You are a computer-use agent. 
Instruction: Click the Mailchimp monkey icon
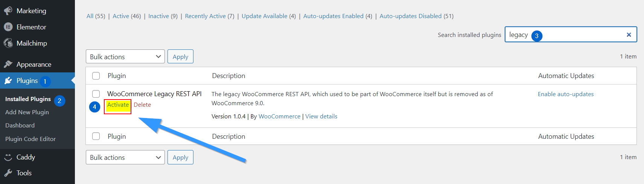(8, 43)
